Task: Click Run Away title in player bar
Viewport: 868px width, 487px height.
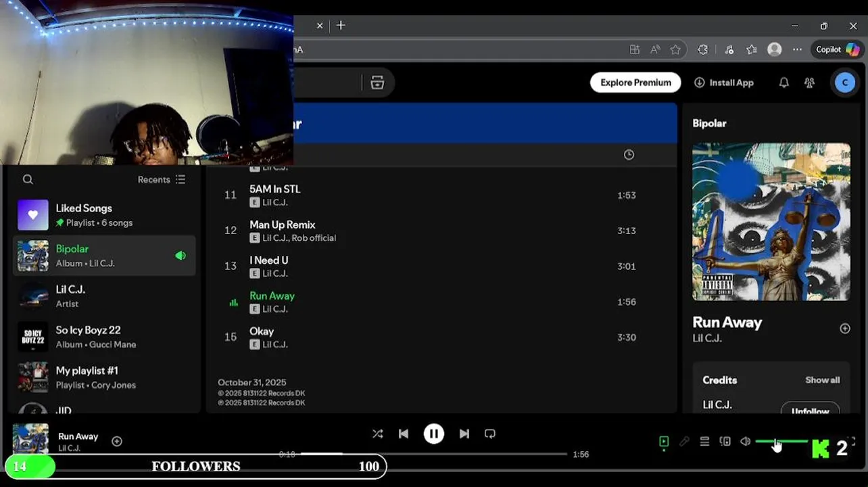Action: 78,436
